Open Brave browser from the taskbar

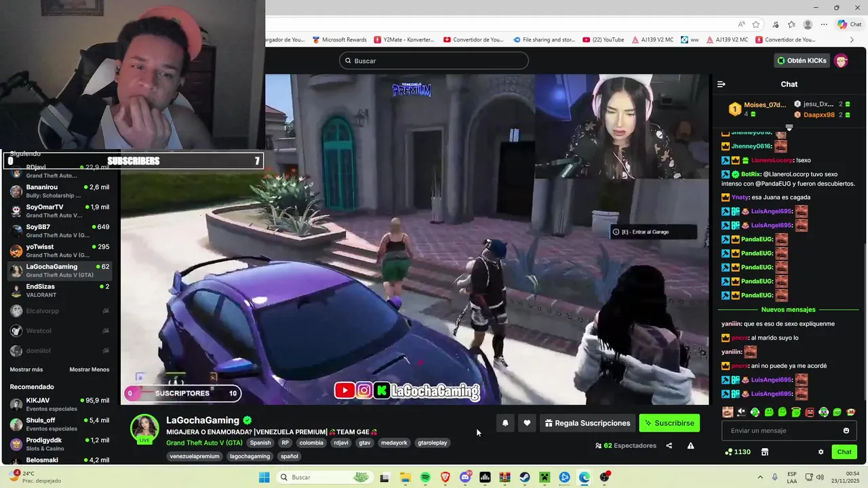click(445, 477)
